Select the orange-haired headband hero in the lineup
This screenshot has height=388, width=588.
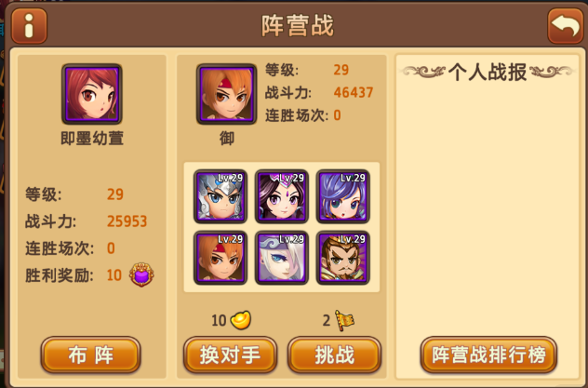(x=220, y=258)
